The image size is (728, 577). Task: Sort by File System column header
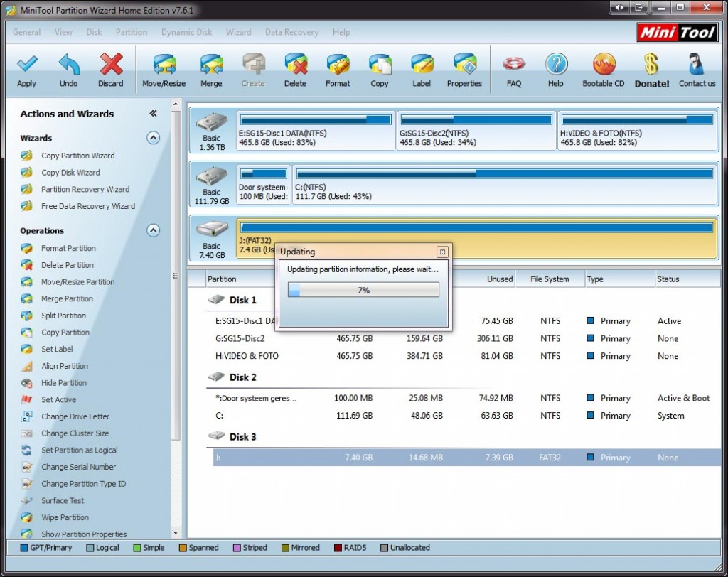550,279
